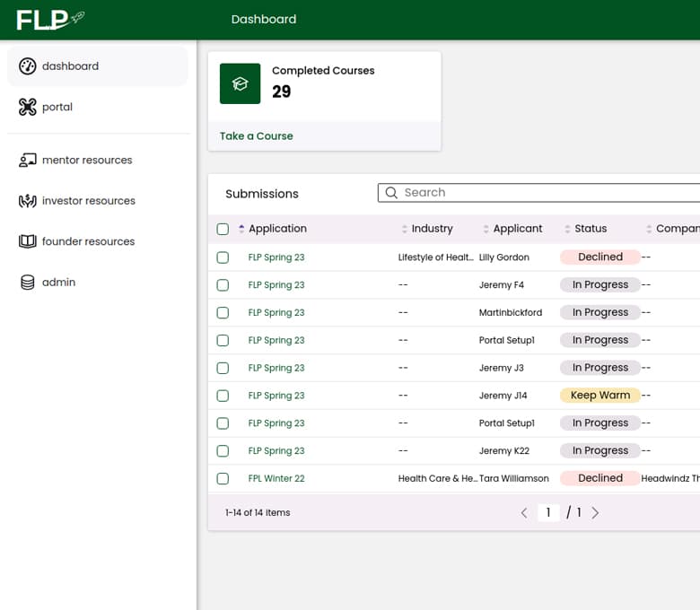Click the dashboard gauge icon in sidebar
The height and width of the screenshot is (610, 700).
pos(27,66)
